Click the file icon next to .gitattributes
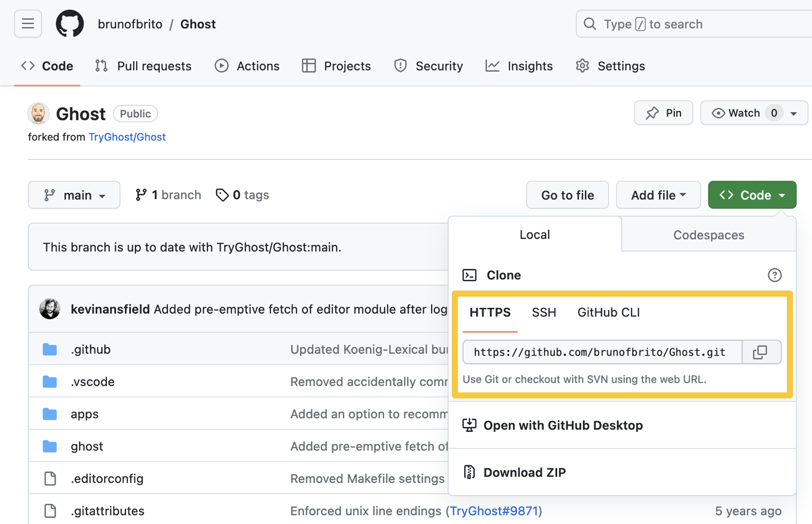The width and height of the screenshot is (812, 524). click(x=50, y=511)
